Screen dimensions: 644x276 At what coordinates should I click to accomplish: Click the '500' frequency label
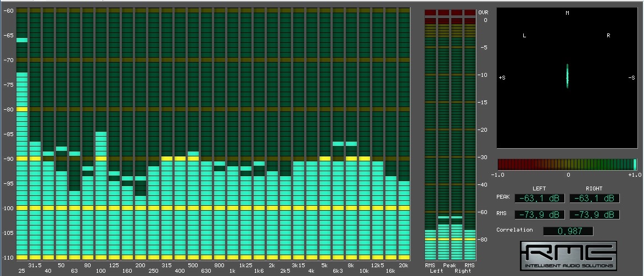pyautogui.click(x=193, y=266)
